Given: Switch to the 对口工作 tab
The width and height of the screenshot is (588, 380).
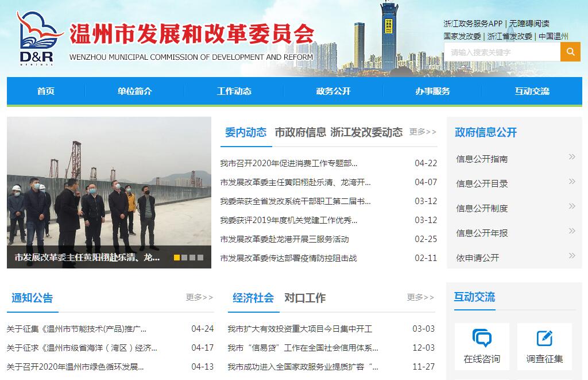Looking at the screenshot, I should coord(304,298).
